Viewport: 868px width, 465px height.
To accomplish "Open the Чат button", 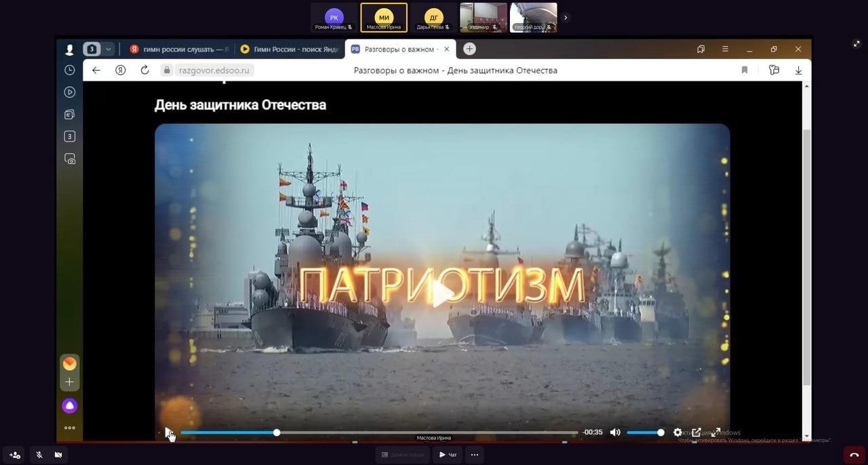I will click(448, 455).
